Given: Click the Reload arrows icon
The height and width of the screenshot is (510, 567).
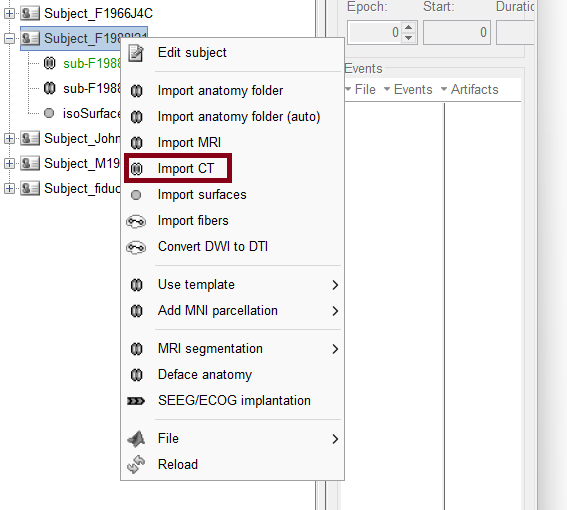Looking at the screenshot, I should (136, 464).
